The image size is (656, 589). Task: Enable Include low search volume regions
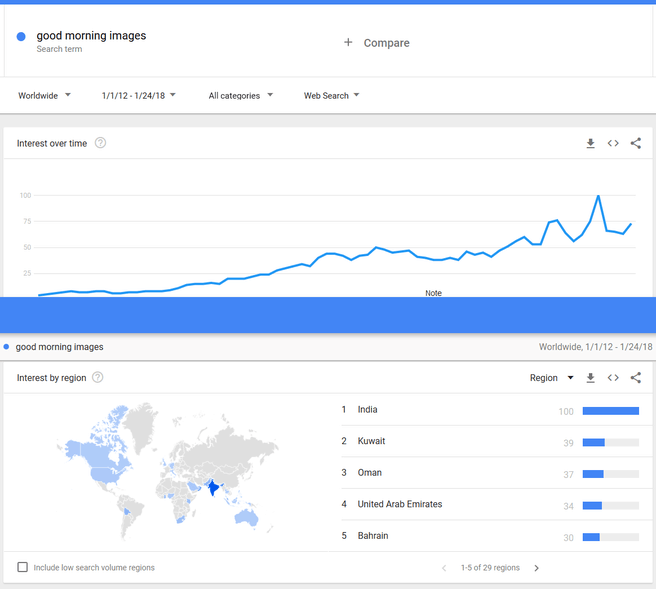coord(23,568)
